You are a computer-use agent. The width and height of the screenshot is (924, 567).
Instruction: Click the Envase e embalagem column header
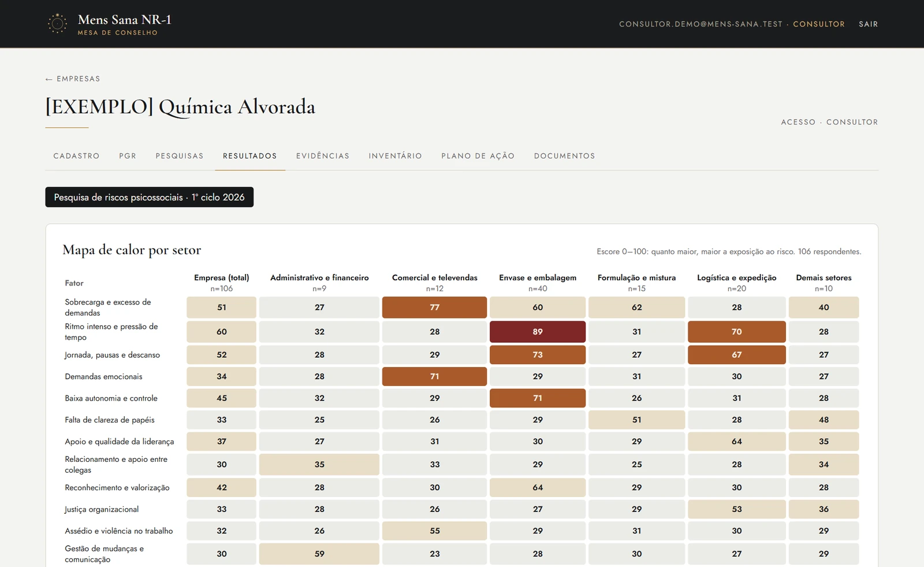pyautogui.click(x=538, y=283)
